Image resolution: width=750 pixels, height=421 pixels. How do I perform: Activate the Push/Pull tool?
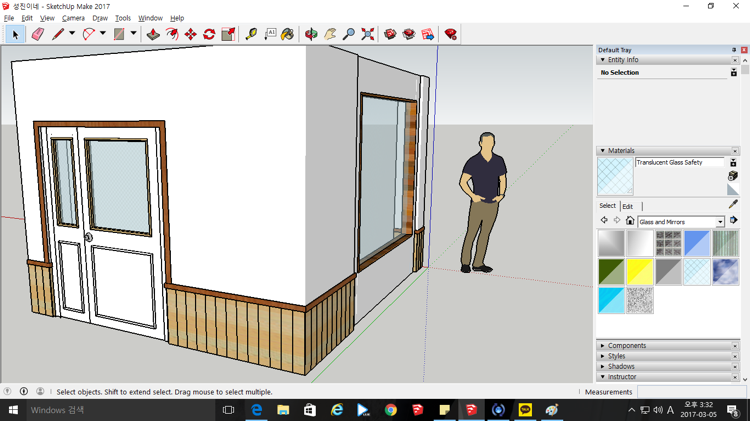pyautogui.click(x=153, y=34)
